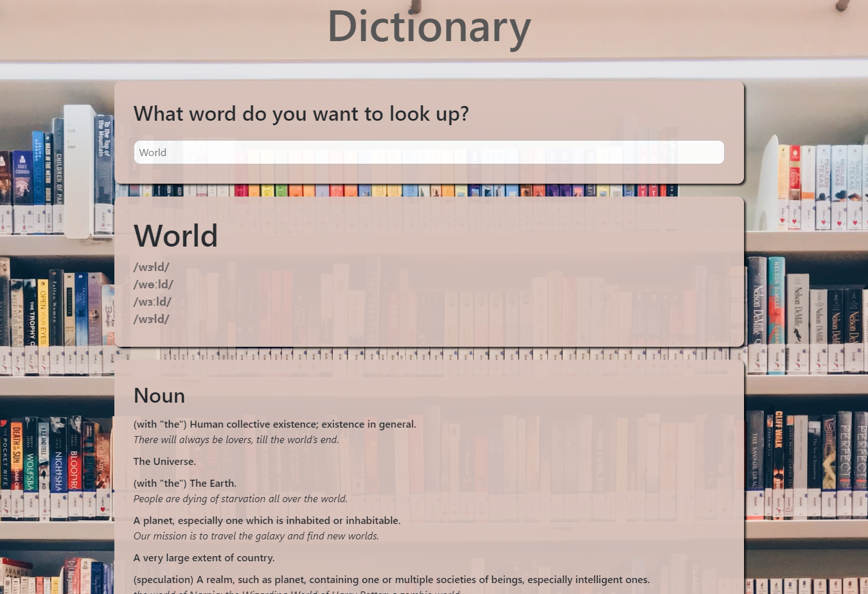Click the definition '(with "the") The Earth.'
The height and width of the screenshot is (594, 868).
[185, 483]
